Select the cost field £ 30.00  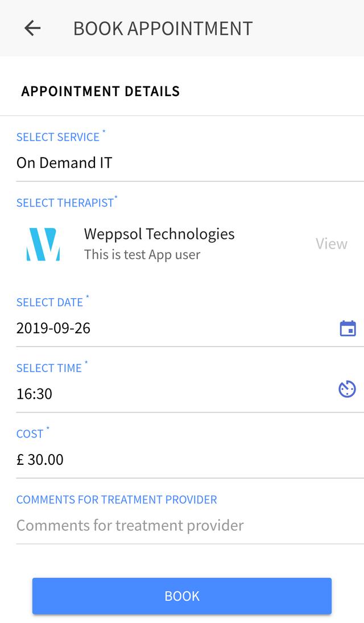pyautogui.click(x=190, y=460)
